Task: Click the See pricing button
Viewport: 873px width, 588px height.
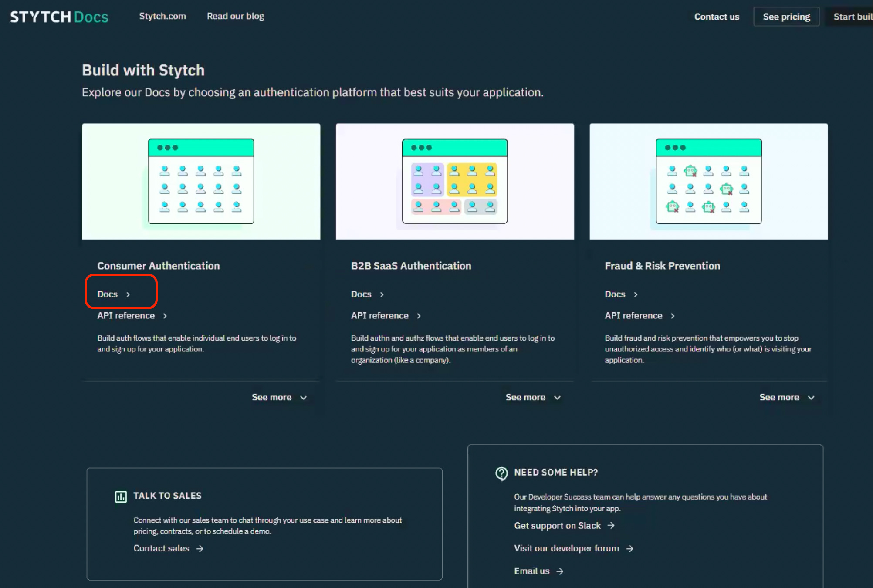Action: (786, 17)
